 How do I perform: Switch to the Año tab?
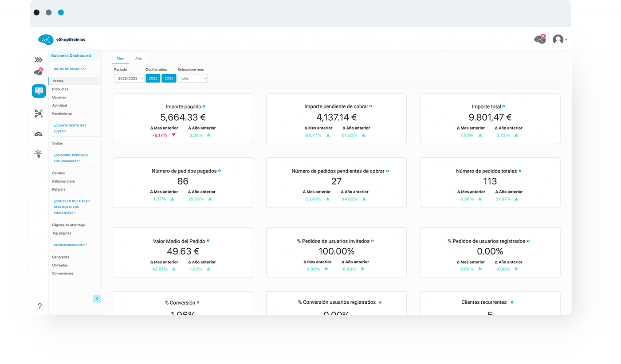[x=138, y=59]
